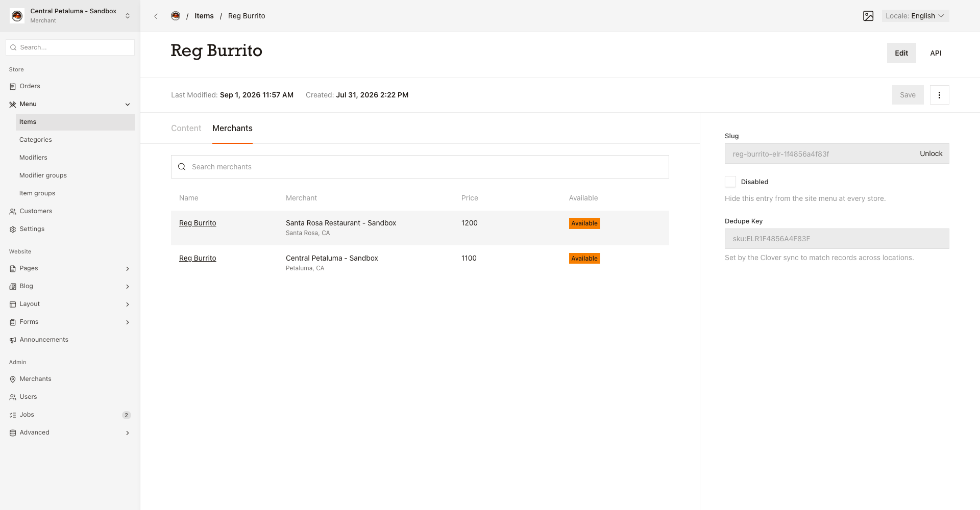Click the sidebar search magnifier icon

(13, 47)
